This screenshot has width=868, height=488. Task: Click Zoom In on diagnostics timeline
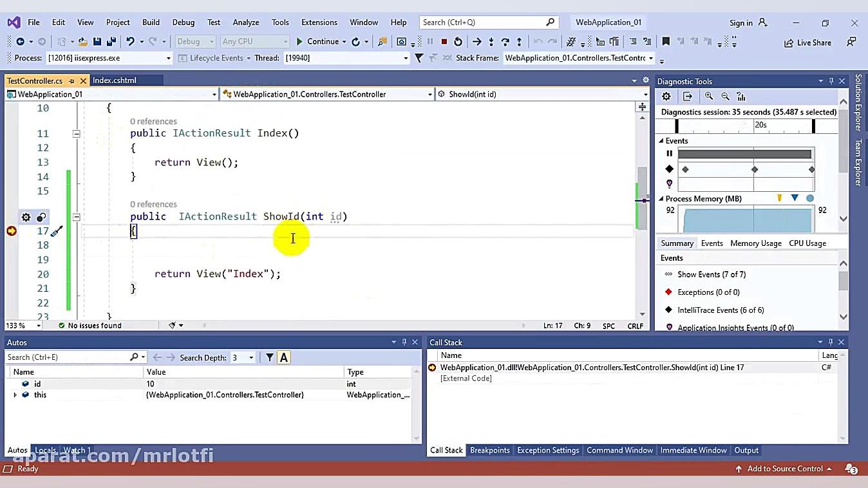[709, 97]
